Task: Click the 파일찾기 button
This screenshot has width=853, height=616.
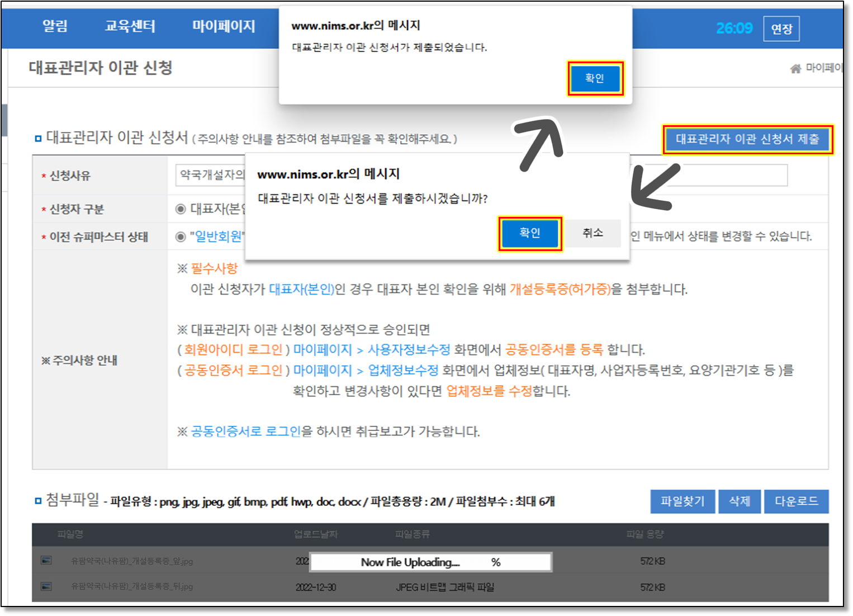Action: coord(682,501)
